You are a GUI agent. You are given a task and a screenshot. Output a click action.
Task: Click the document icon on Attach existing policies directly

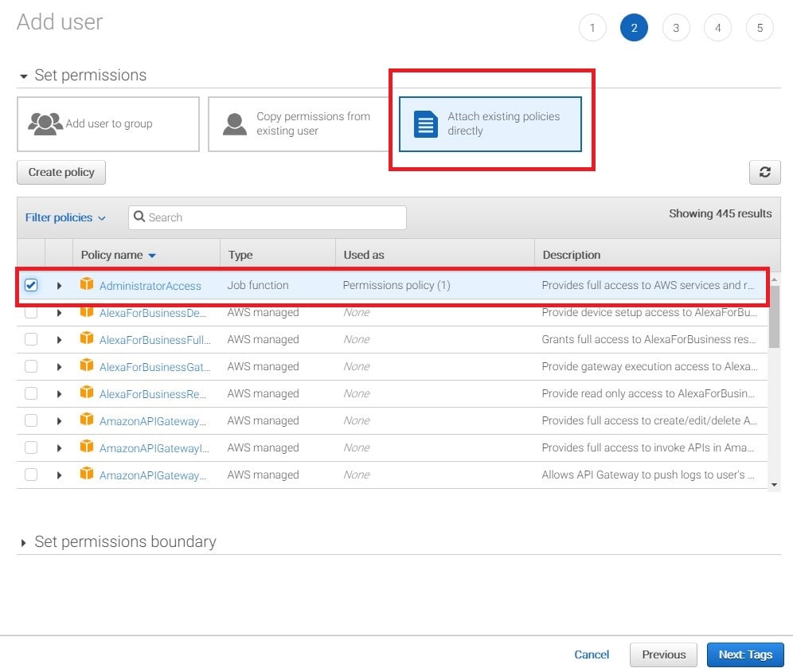(x=425, y=124)
